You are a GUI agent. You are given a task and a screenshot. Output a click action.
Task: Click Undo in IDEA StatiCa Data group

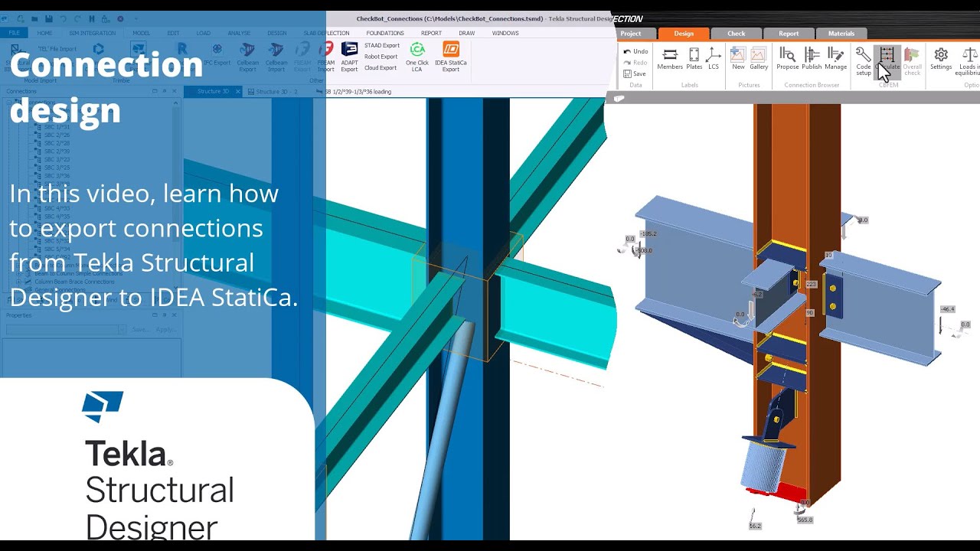635,51
